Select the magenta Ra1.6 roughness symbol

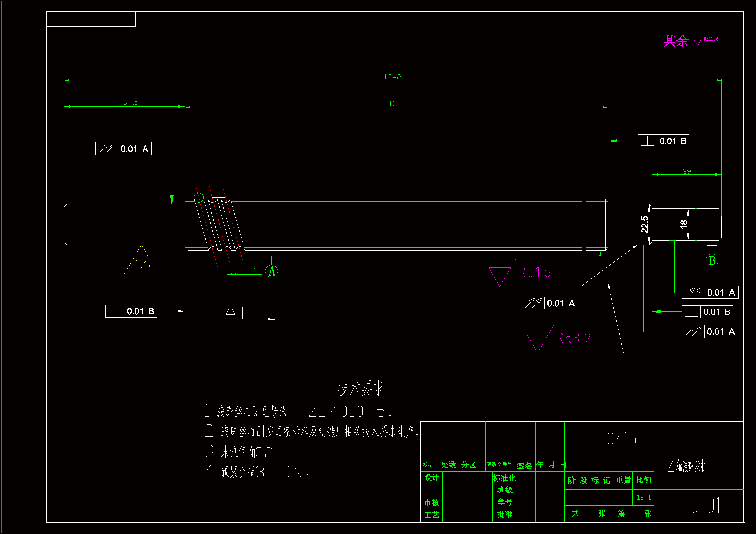click(x=534, y=272)
